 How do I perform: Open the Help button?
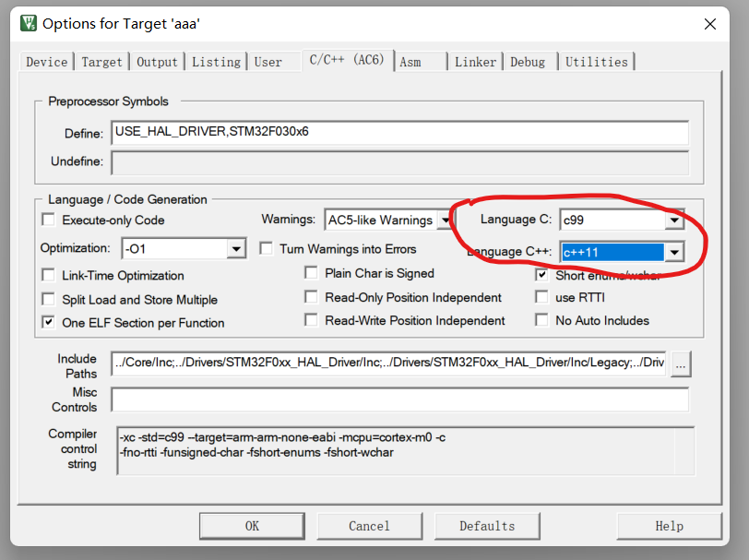(x=670, y=526)
